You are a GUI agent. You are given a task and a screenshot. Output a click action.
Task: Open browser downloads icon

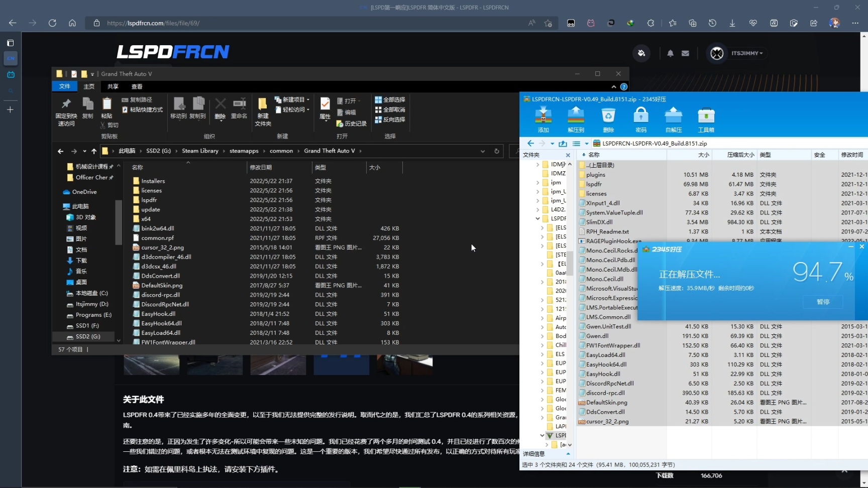click(732, 23)
